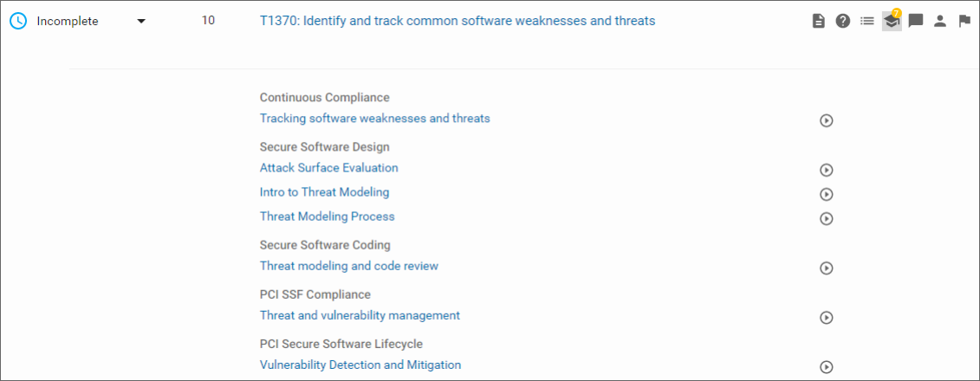Toggle the graduation cap training icon
The height and width of the screenshot is (381, 980).
pos(892,22)
